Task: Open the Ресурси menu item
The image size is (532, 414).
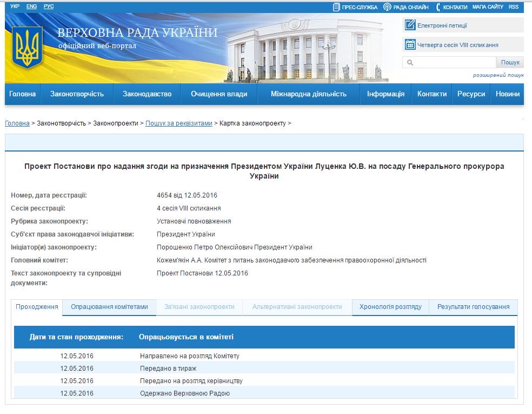Action: (471, 94)
